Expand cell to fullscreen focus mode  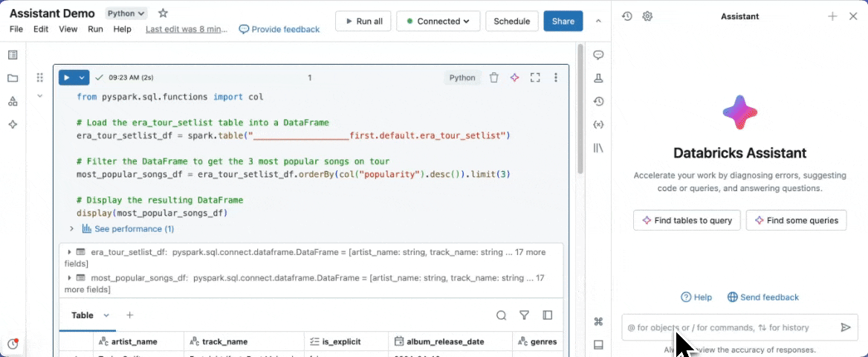coord(534,77)
